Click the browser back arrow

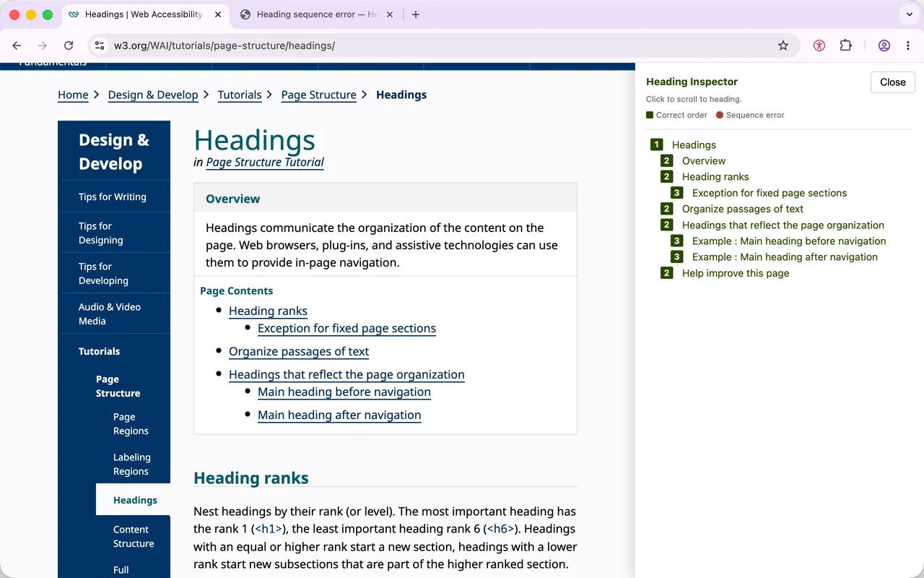point(17,46)
